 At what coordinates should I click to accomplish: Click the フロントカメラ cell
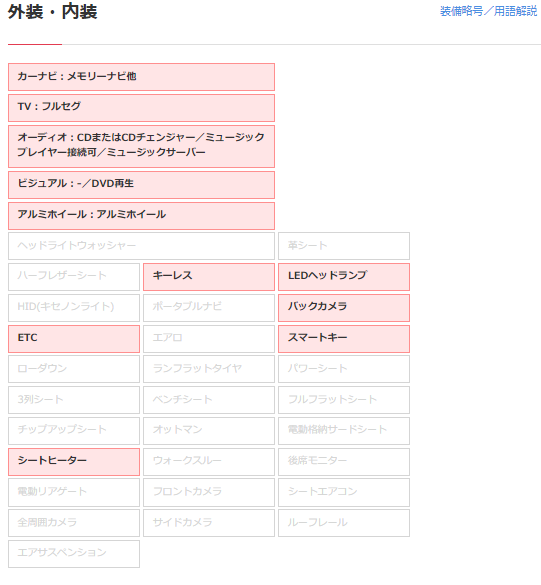(209, 492)
